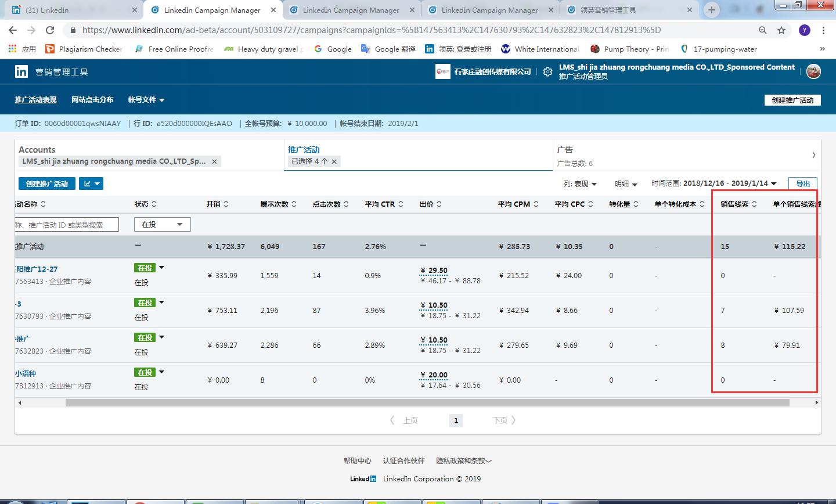Click the LinkedIn logo in header

(21, 71)
